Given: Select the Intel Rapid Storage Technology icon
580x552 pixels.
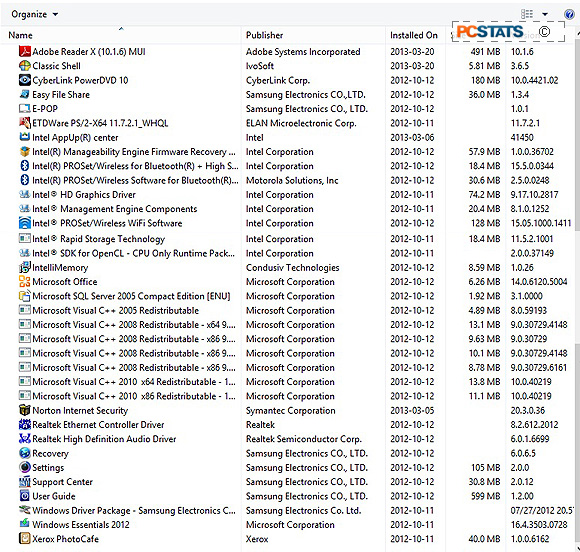Looking at the screenshot, I should click(24, 238).
